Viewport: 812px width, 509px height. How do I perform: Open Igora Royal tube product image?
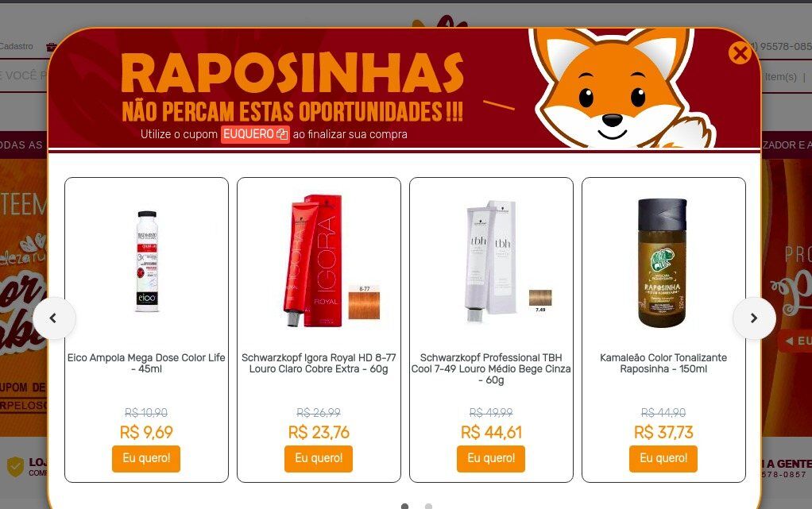pyautogui.click(x=313, y=260)
